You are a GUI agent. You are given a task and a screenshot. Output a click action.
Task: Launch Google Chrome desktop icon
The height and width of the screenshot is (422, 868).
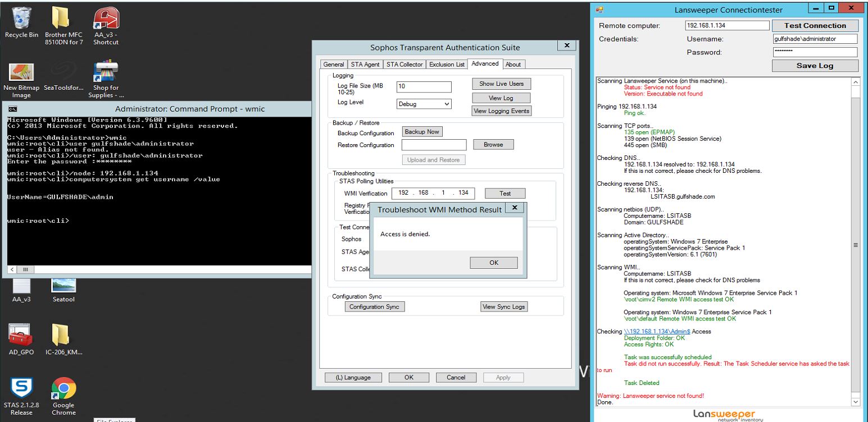click(x=63, y=396)
